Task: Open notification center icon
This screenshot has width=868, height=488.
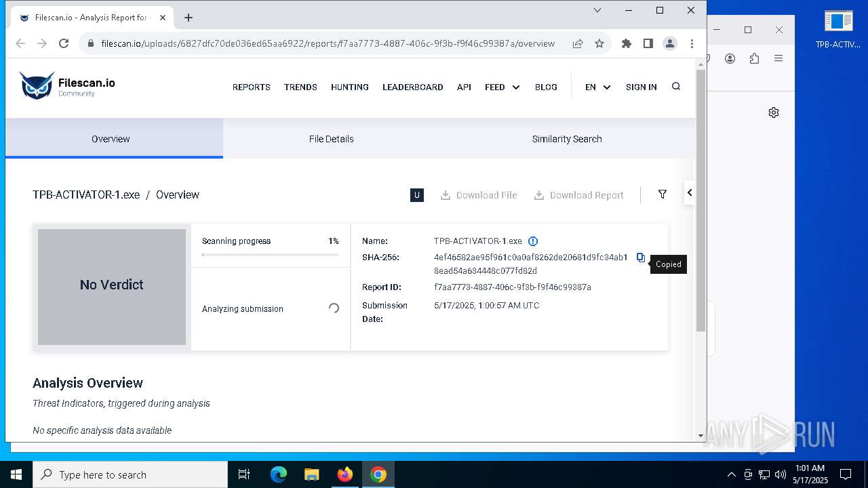Action: [846, 474]
